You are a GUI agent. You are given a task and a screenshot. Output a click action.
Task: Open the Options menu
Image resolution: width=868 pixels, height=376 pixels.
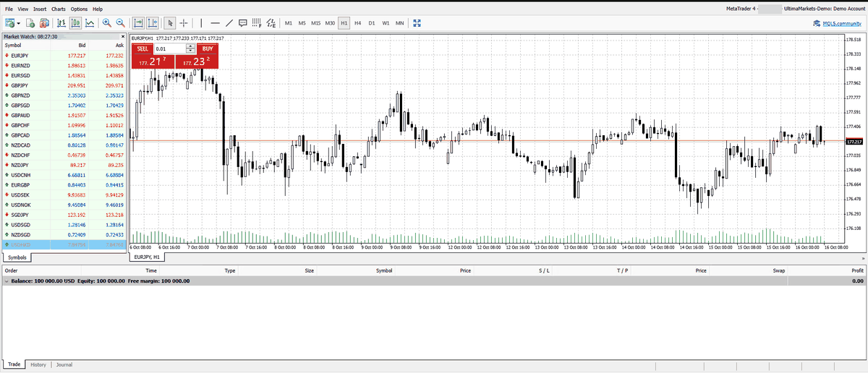point(80,9)
